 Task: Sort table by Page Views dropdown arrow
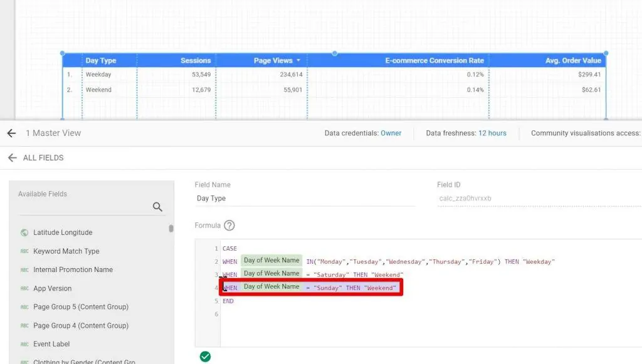(x=298, y=61)
